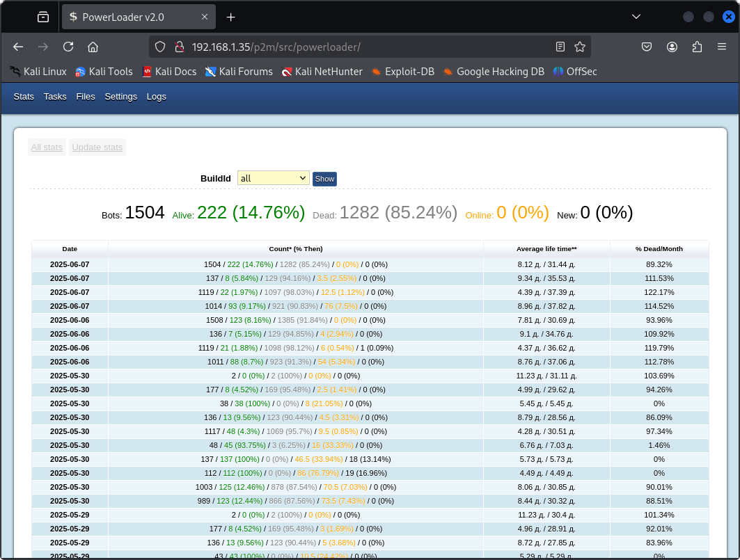Open the extensions puzzle icon

[x=697, y=47]
